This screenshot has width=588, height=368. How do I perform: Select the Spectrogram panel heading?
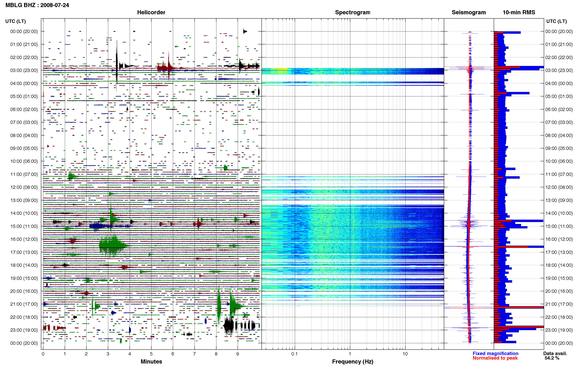[x=353, y=12]
